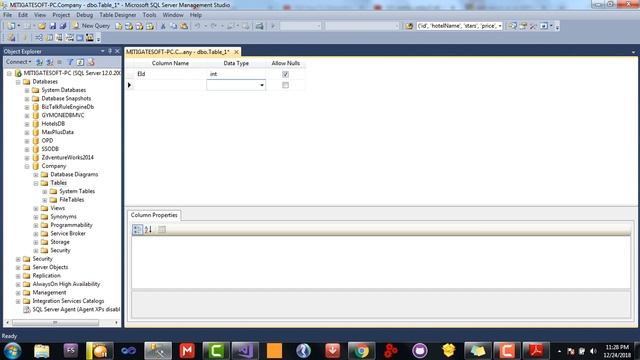Click the Generate Change Script icon
This screenshot has width=640, height=360.
pyautogui.click(x=11, y=38)
